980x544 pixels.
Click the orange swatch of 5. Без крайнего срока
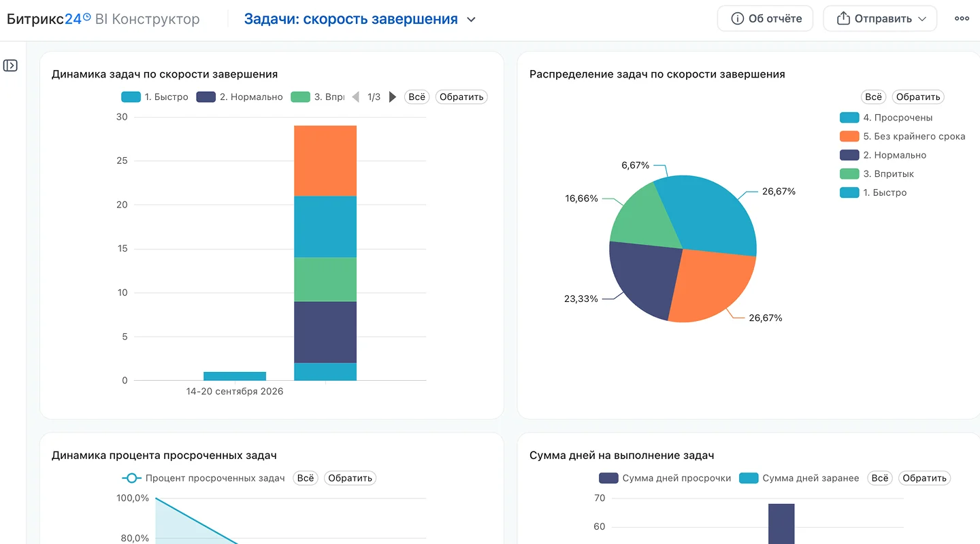click(x=849, y=136)
